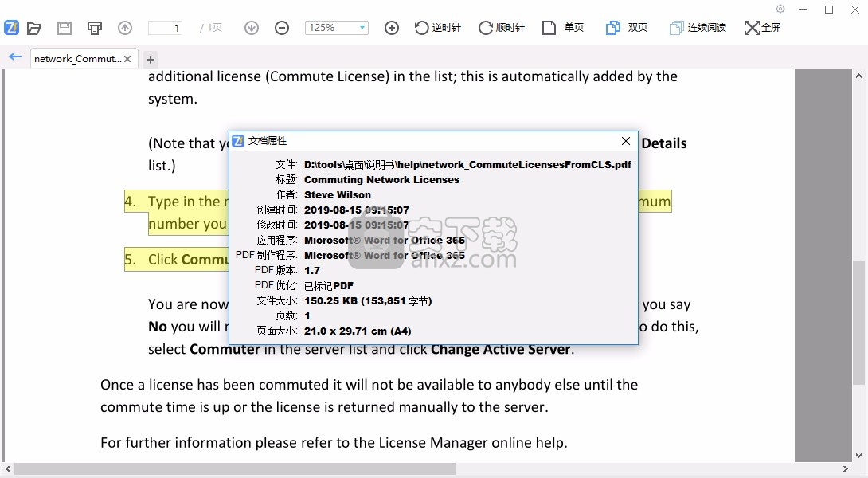Click the Z icon in the 文档属性 dialog title
The width and height of the screenshot is (868, 478).
tap(238, 141)
